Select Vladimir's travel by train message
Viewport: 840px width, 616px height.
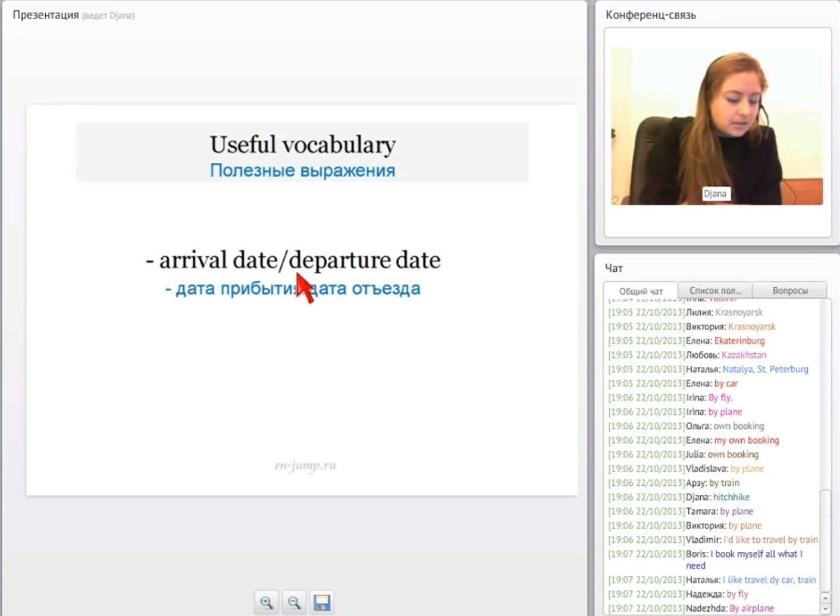pos(713,540)
